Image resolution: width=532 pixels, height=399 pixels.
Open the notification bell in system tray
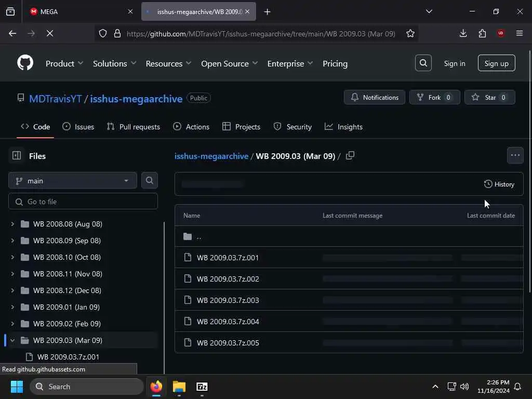[517, 387]
